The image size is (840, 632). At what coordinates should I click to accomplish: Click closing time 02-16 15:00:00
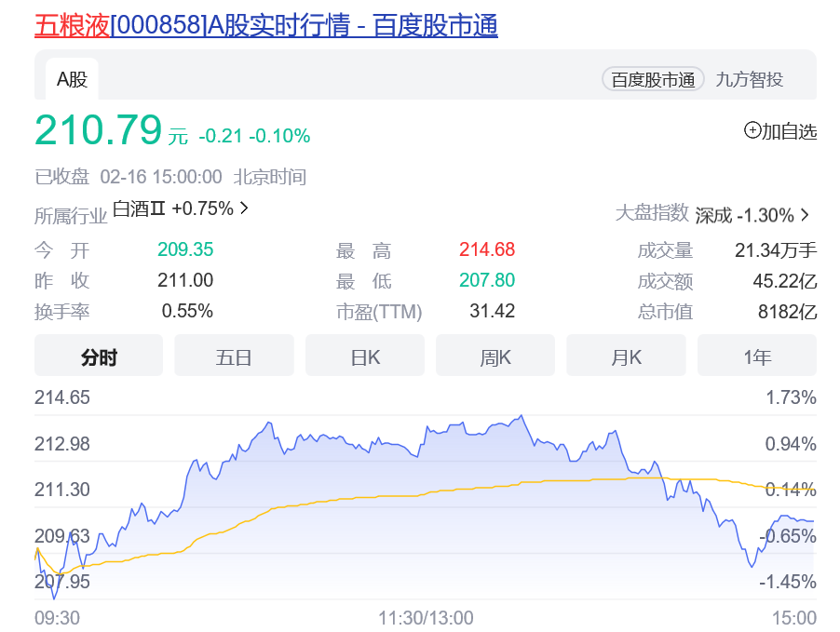point(161,177)
